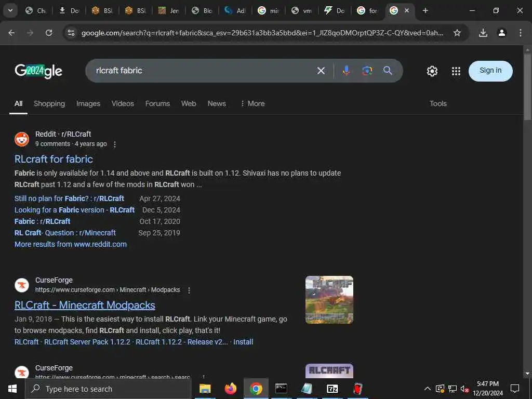Viewport: 532px width, 399px height.
Task: Open the Google apps grid
Action: pos(456,71)
